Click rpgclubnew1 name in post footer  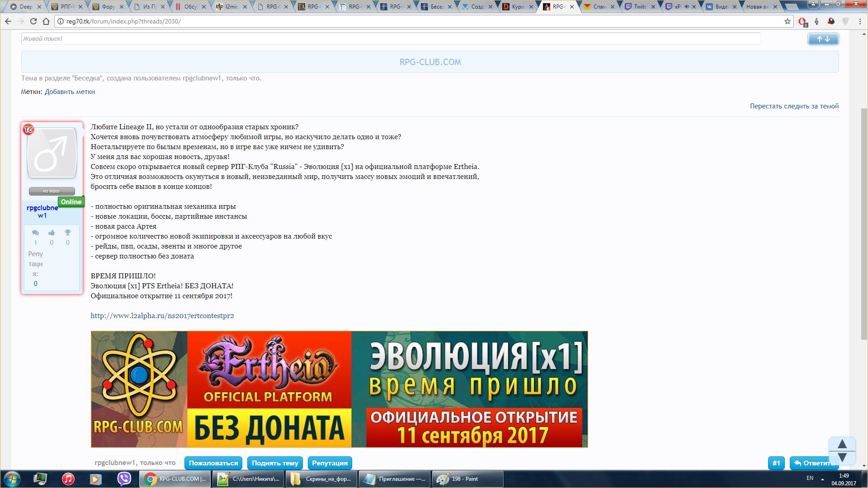click(115, 463)
